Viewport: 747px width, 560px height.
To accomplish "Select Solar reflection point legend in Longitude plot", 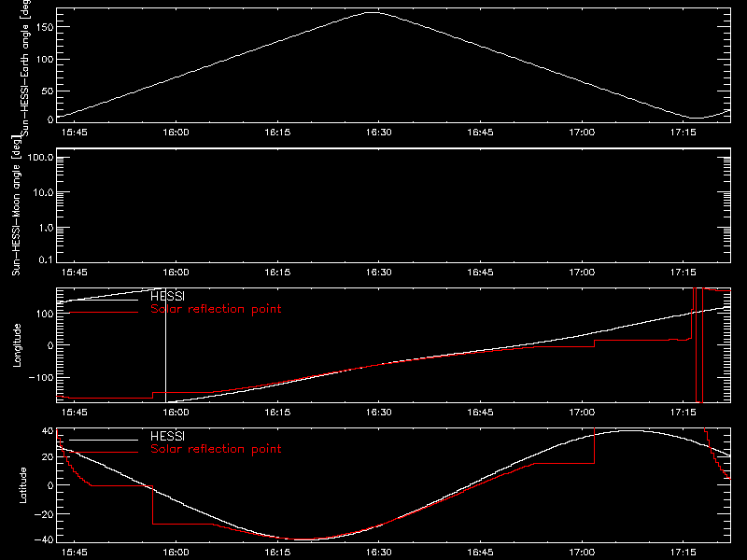I will click(x=216, y=309).
